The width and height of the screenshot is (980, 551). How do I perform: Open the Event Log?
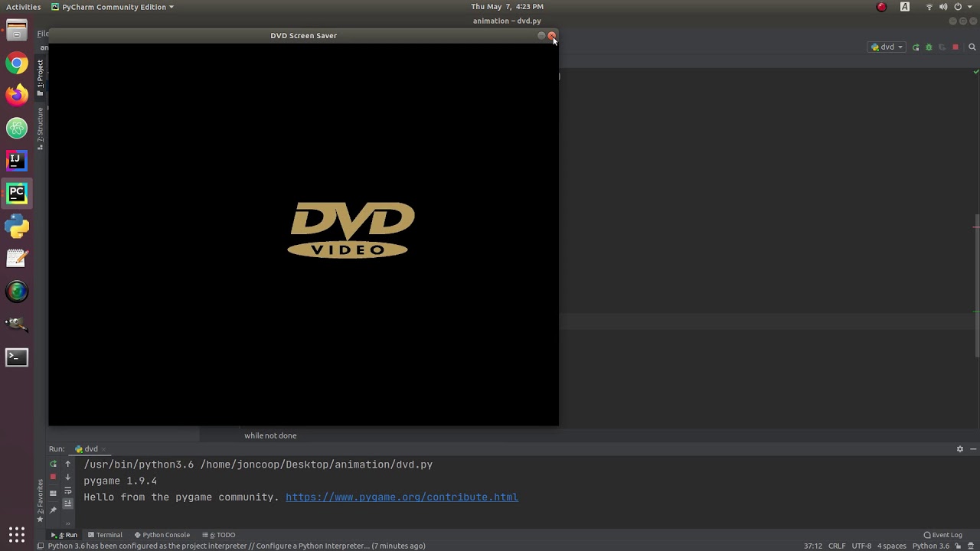click(x=942, y=535)
